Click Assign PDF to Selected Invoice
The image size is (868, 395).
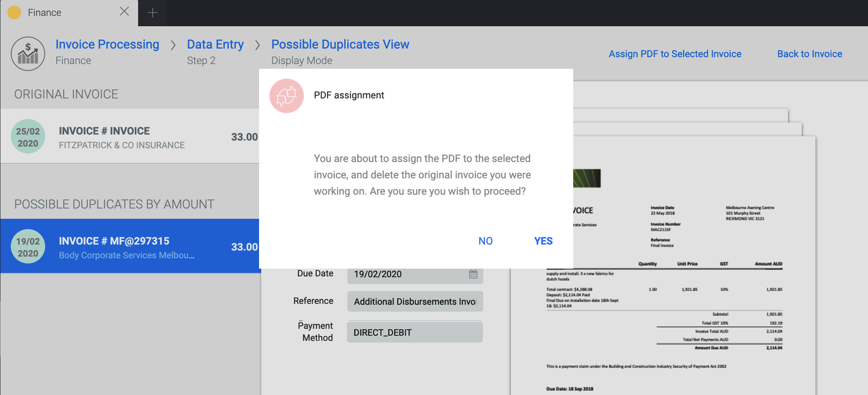click(675, 54)
